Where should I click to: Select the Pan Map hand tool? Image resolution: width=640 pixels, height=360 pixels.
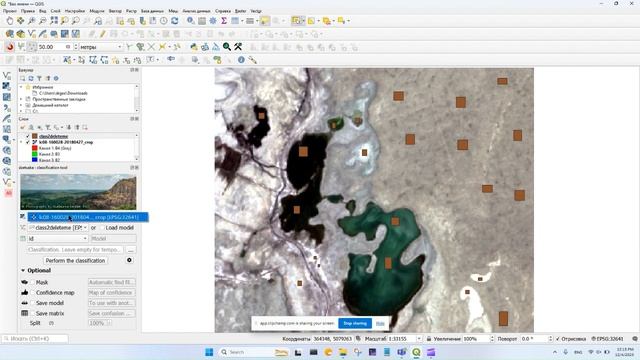coord(9,20)
